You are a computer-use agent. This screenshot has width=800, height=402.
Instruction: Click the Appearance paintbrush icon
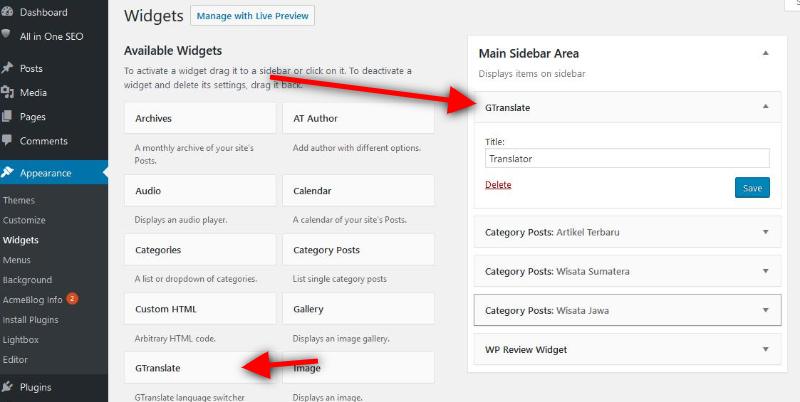7,172
